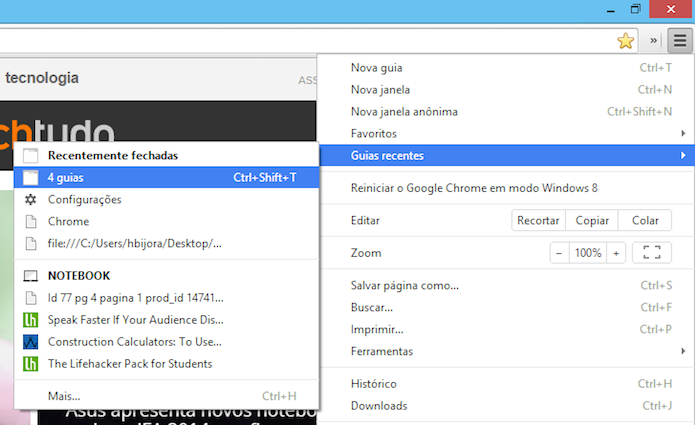Click the Copiar button
Image resolution: width=695 pixels, height=425 pixels.
(592, 220)
